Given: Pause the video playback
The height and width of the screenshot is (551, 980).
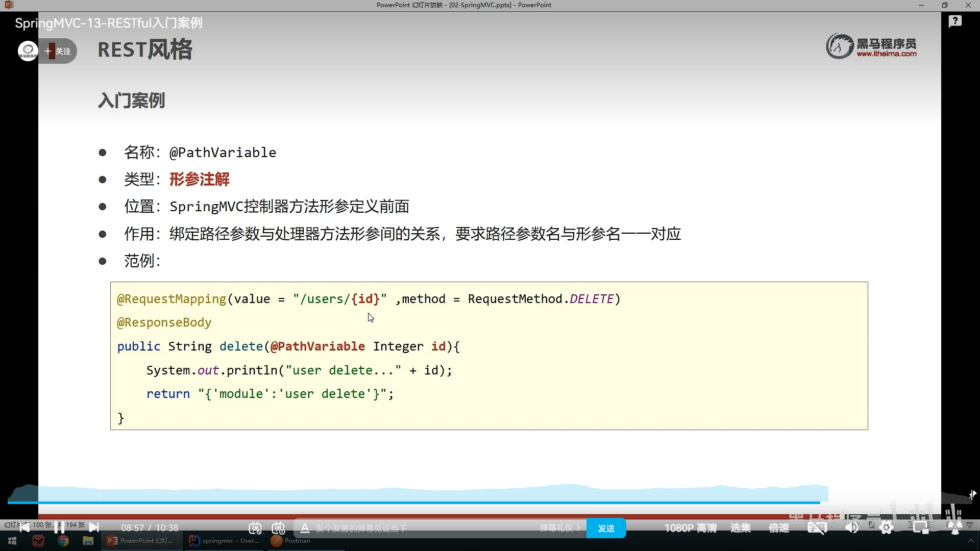Looking at the screenshot, I should (x=59, y=528).
